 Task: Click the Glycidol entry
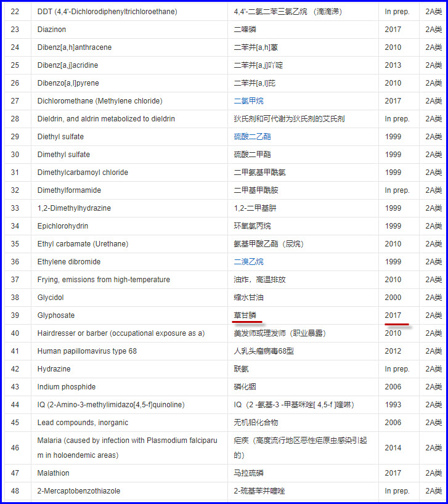[51, 298]
